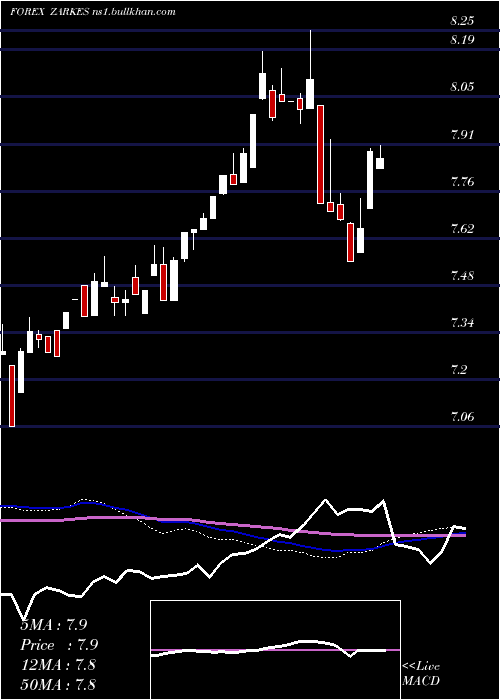The image size is (500, 700).
Task: Click the '<<Live MACD' label
Action: coord(421,673)
